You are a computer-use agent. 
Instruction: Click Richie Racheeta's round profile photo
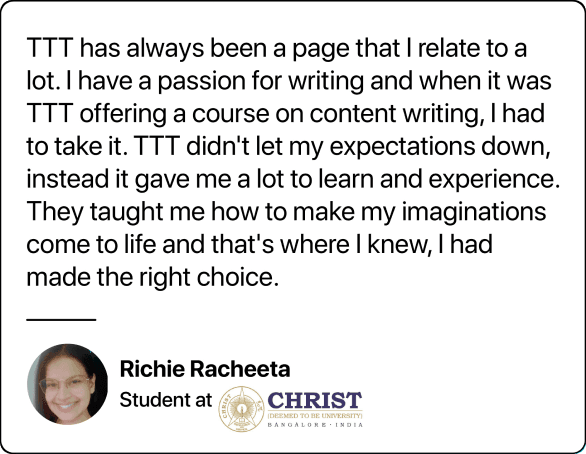tap(68, 384)
